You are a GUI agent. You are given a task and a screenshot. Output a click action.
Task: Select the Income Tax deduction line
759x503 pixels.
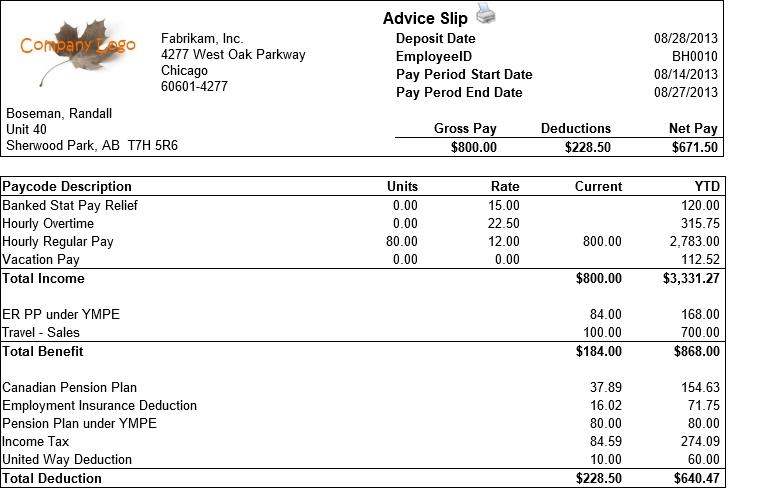click(35, 442)
